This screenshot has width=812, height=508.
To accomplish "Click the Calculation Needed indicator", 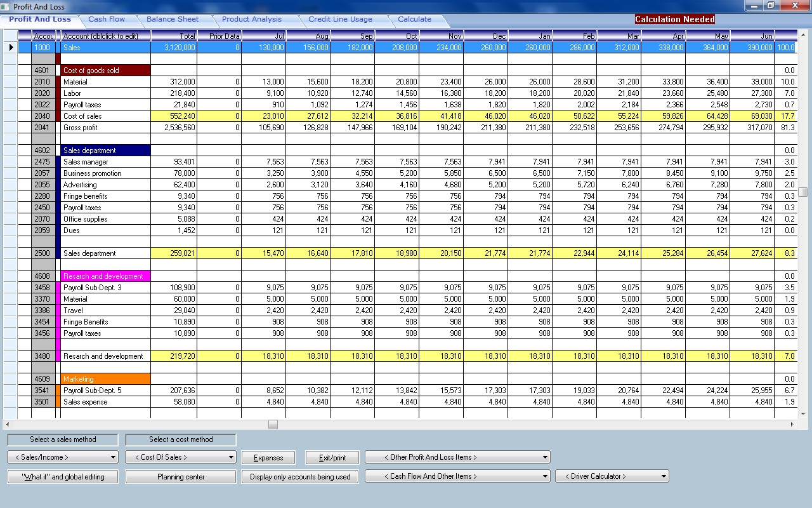I will pos(674,20).
